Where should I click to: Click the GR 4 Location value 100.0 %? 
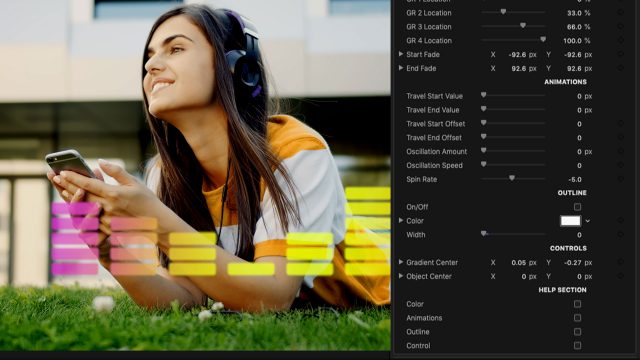click(x=577, y=41)
